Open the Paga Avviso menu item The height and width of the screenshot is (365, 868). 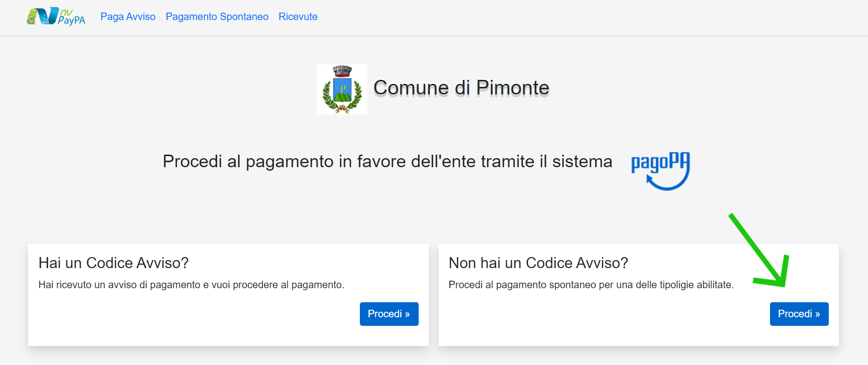point(128,17)
